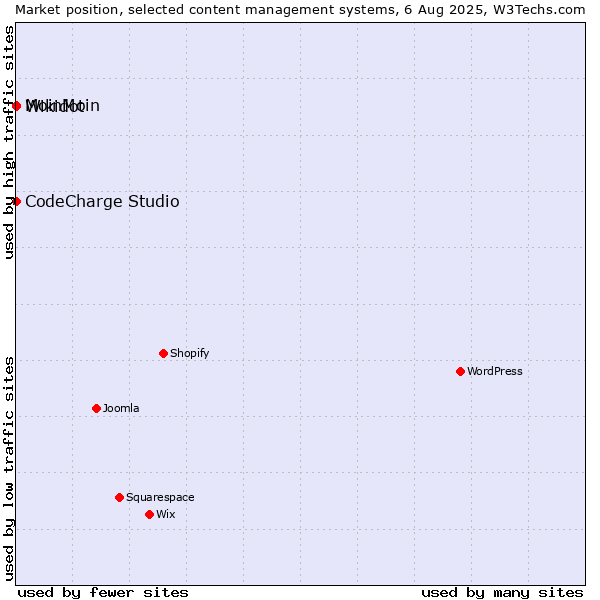Click the 'used by fewer sites' axis label
Image resolution: width=600 pixels, height=600 pixels.
point(103,592)
